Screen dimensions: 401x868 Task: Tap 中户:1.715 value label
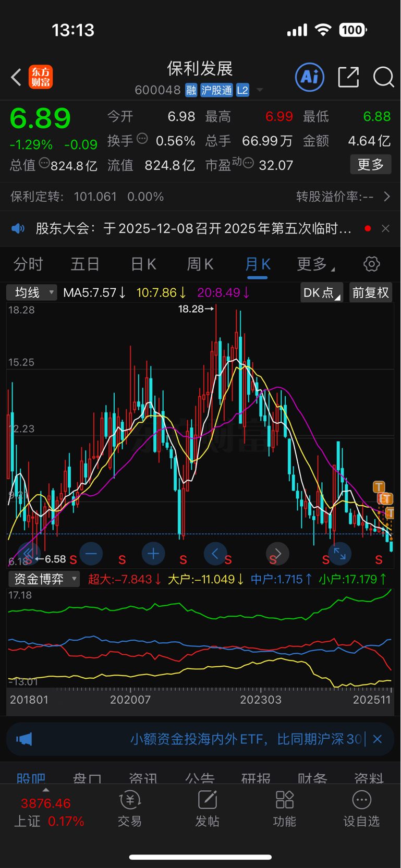(x=282, y=579)
